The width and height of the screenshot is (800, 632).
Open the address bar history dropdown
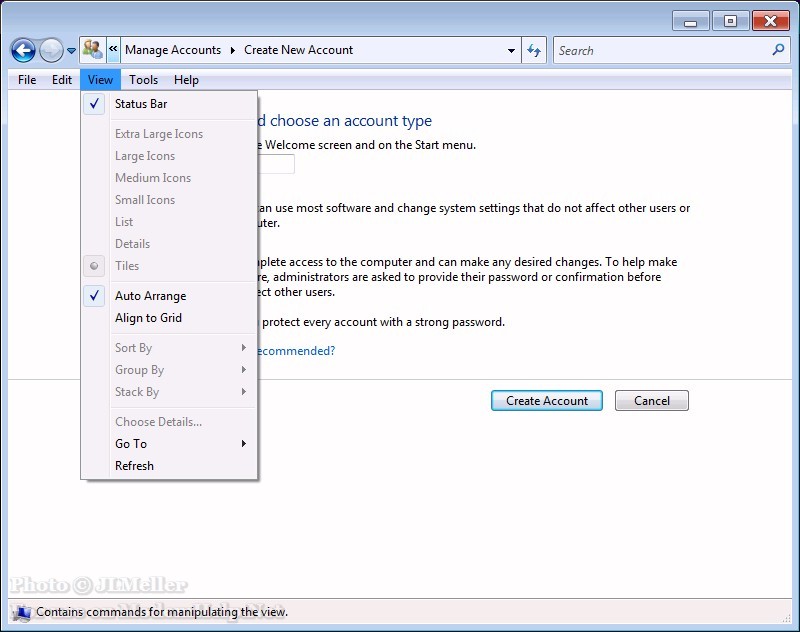(x=511, y=50)
